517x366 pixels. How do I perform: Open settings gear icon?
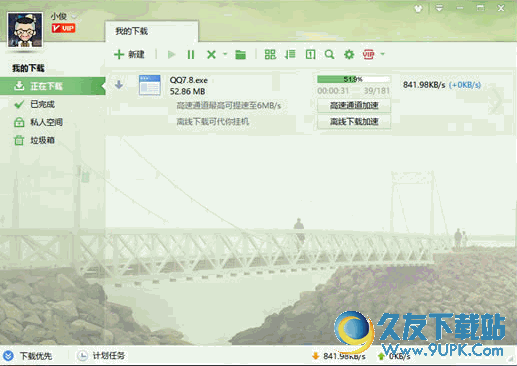click(349, 54)
